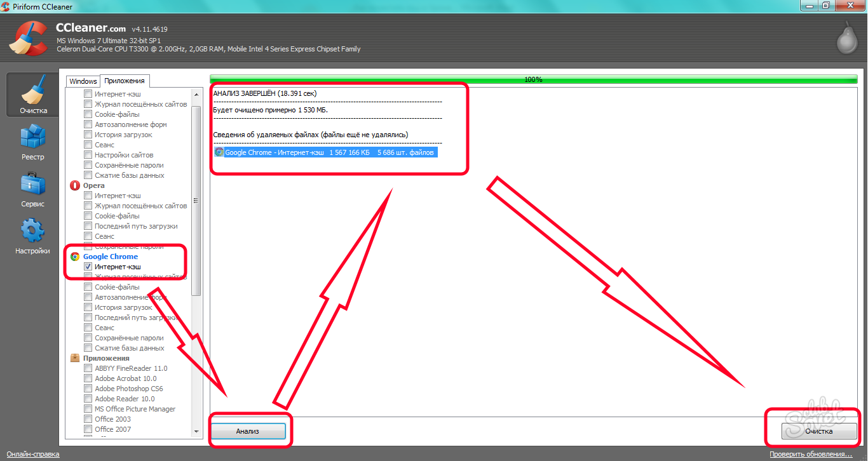Image resolution: width=868 pixels, height=461 pixels.
Task: Click the application list scrollbar thumb
Action: tap(196, 200)
